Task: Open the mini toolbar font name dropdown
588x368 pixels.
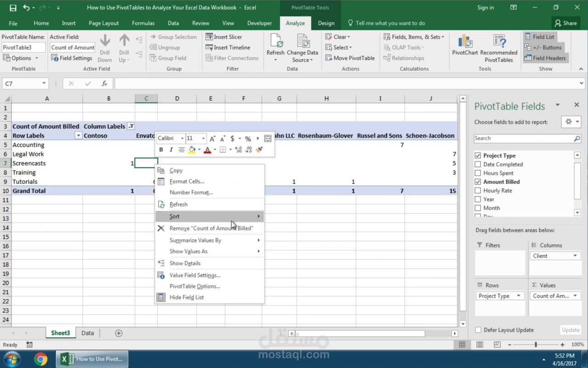Action: click(182, 138)
